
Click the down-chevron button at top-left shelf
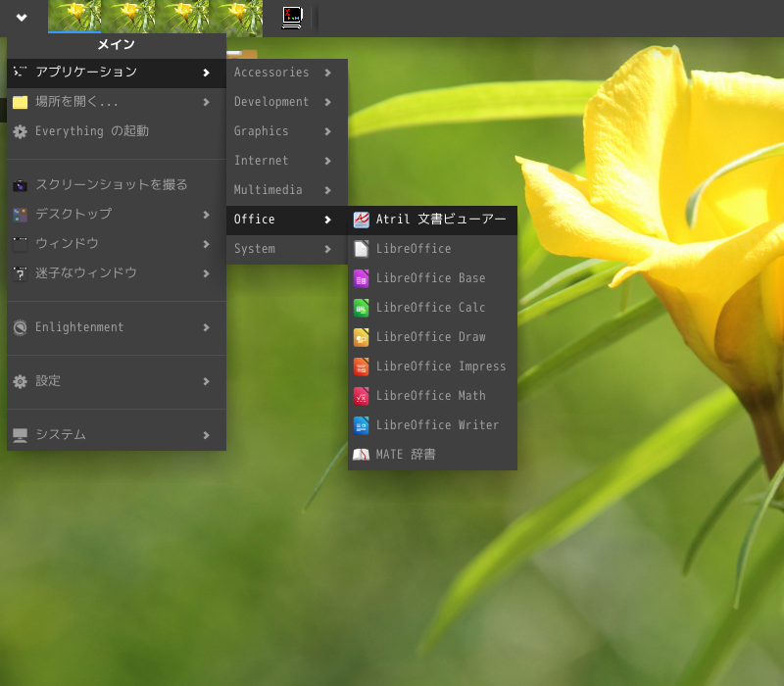point(22,18)
